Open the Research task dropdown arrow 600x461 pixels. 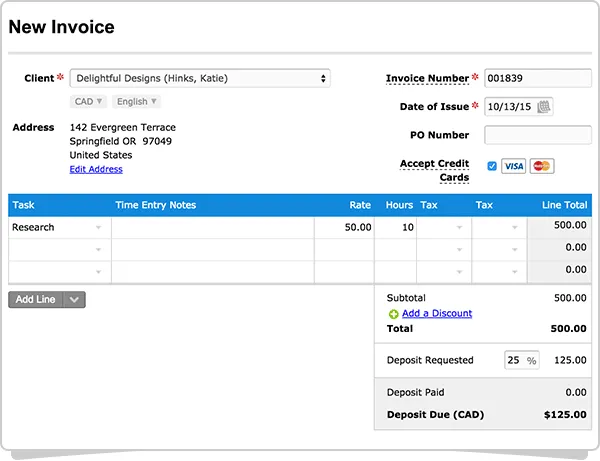coord(98,228)
